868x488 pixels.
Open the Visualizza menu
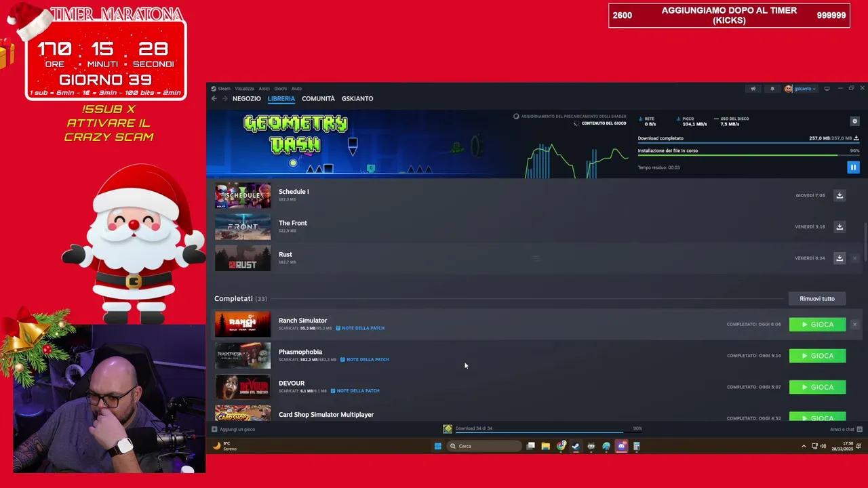(x=245, y=89)
